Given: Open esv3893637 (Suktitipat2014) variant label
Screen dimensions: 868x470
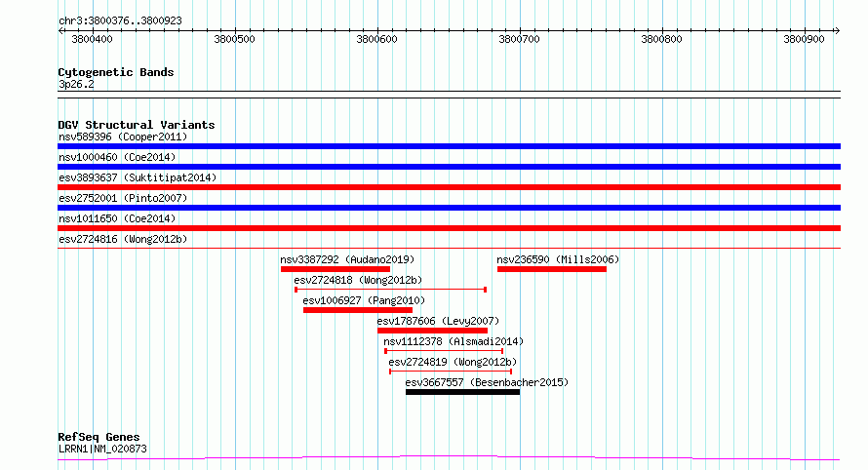Looking at the screenshot, I should (x=138, y=177).
